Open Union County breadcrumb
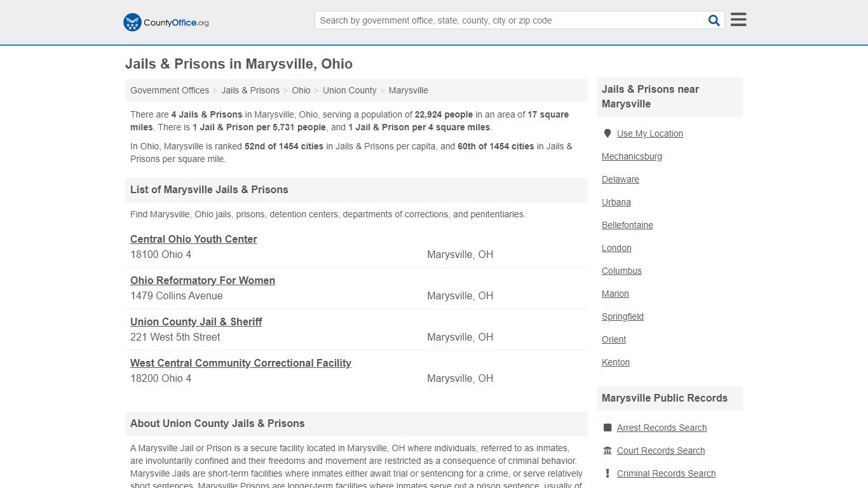 click(x=349, y=90)
